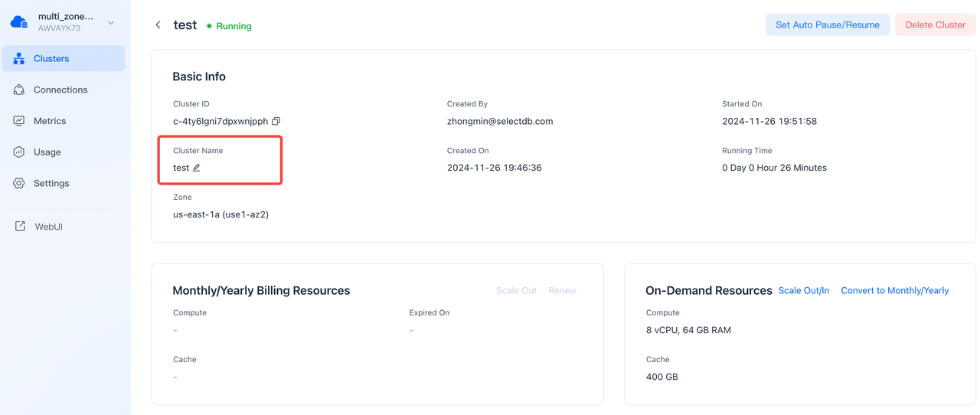This screenshot has width=980, height=415.
Task: Click the disabled Renew link
Action: click(x=562, y=291)
